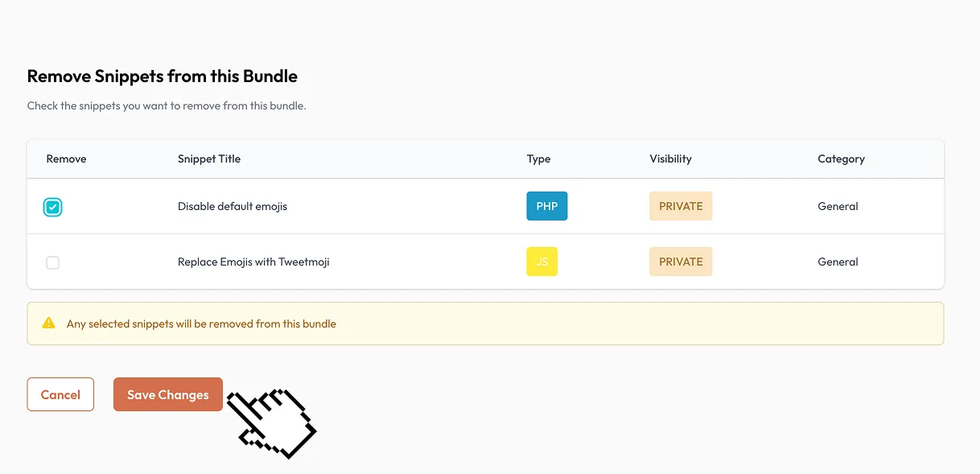Click General category in the PHP snippet row
980x474 pixels.
point(838,206)
